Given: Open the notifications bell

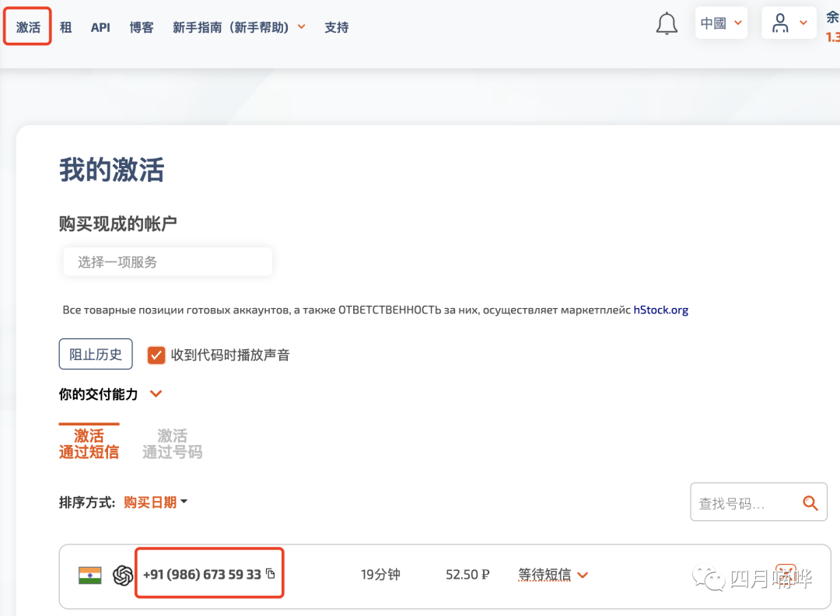Looking at the screenshot, I should (x=667, y=23).
